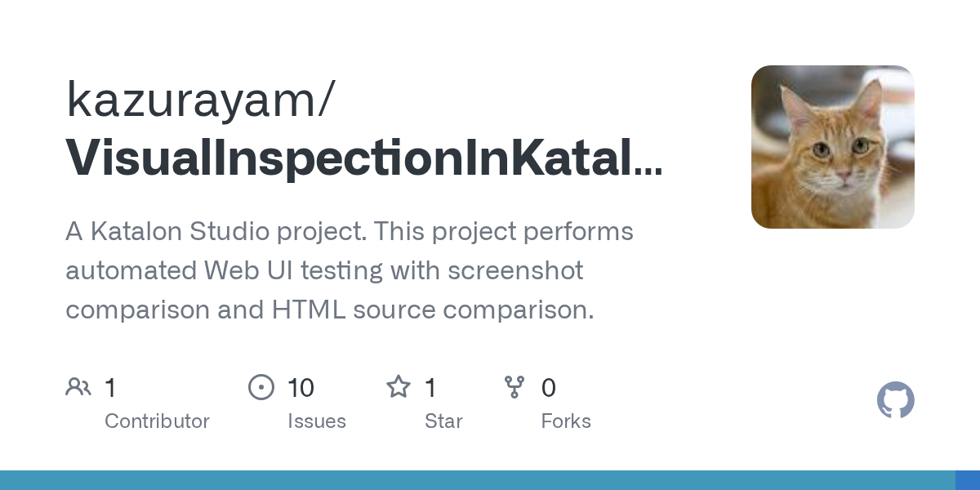Click the issues circle-dot icon
This screenshot has width=980, height=490.
[261, 387]
